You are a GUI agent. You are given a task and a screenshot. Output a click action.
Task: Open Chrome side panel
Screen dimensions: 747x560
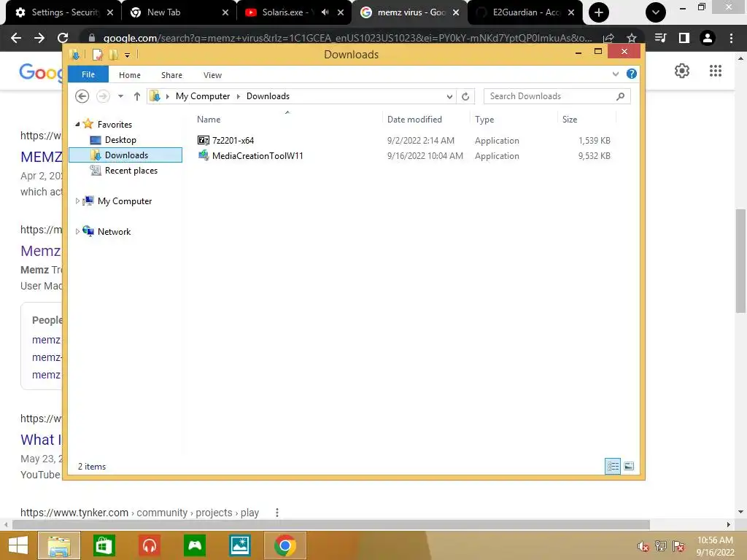pyautogui.click(x=684, y=38)
